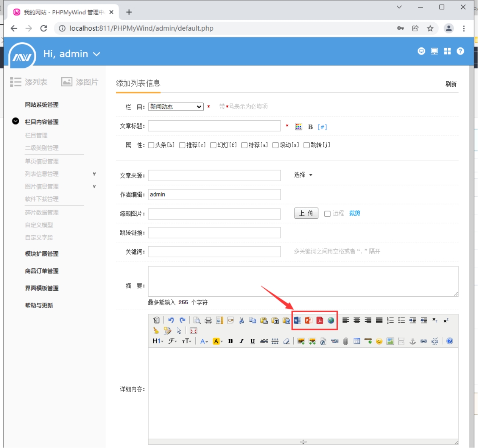Click the print icon in editor toolbar
The image size is (478, 448).
tap(208, 321)
